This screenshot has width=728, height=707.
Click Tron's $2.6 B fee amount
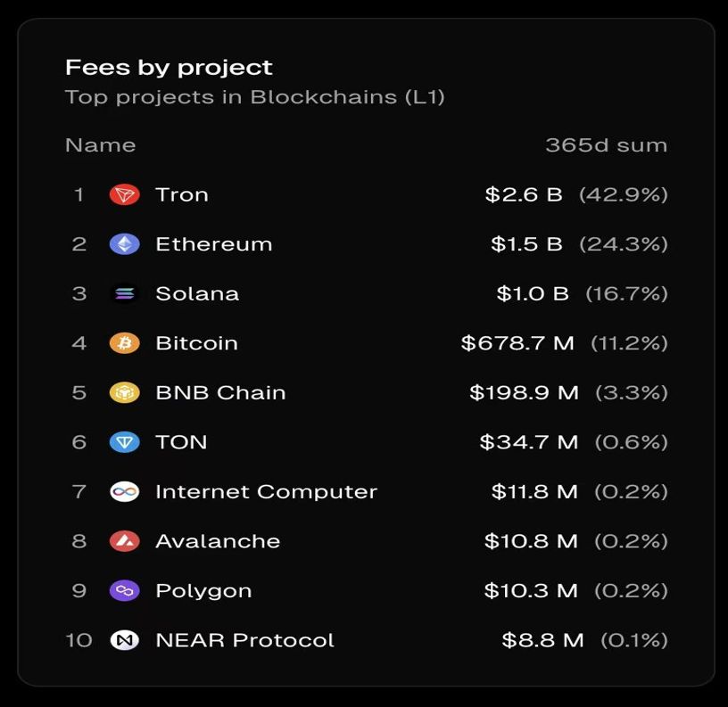pos(524,195)
